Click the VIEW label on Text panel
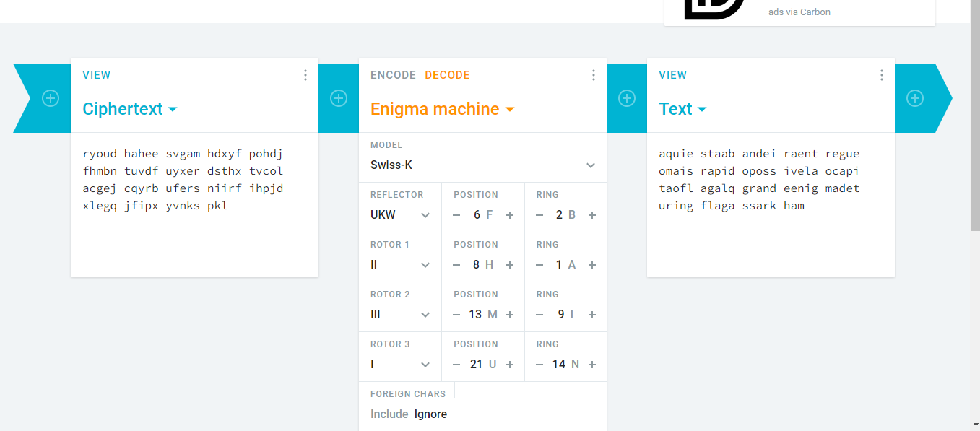 (673, 75)
